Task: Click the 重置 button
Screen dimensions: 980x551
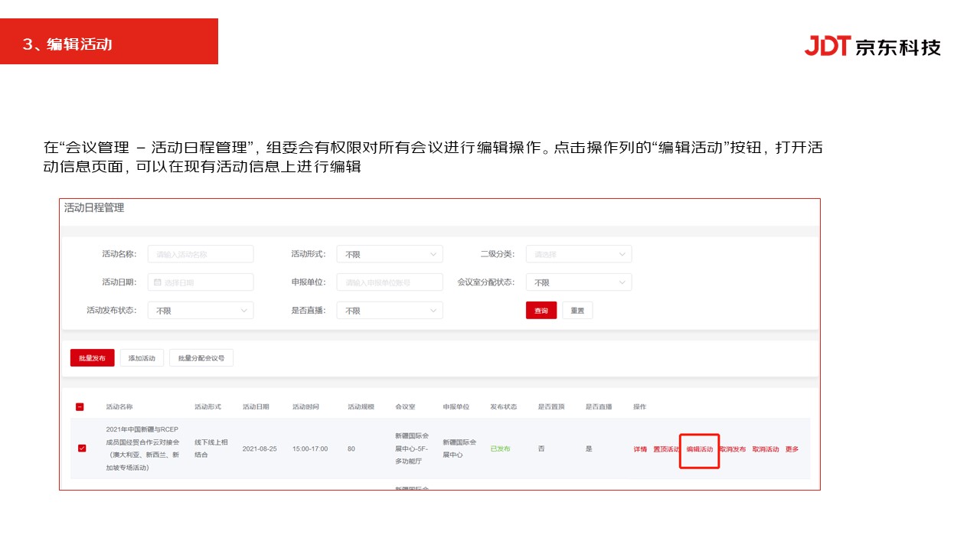Action: 577,311
